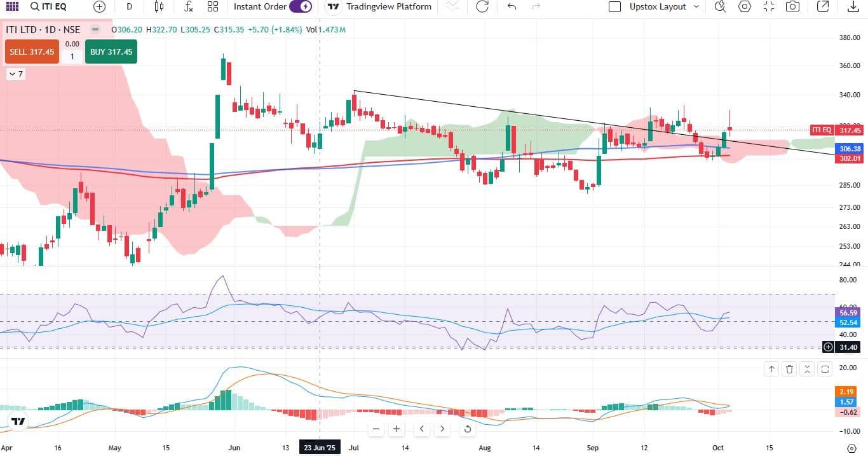
Task: Click the candlestick chart style icon
Action: (159, 7)
